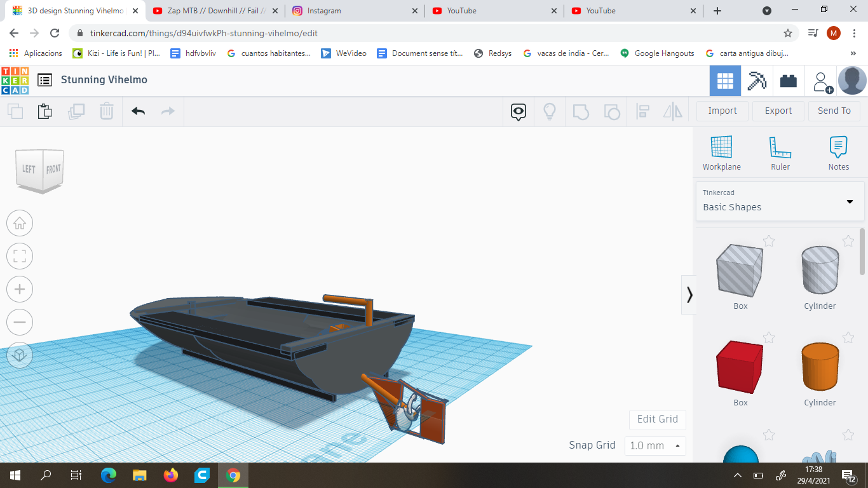Image resolution: width=868 pixels, height=488 pixels.
Task: Bookmark this page star icon
Action: click(x=788, y=33)
